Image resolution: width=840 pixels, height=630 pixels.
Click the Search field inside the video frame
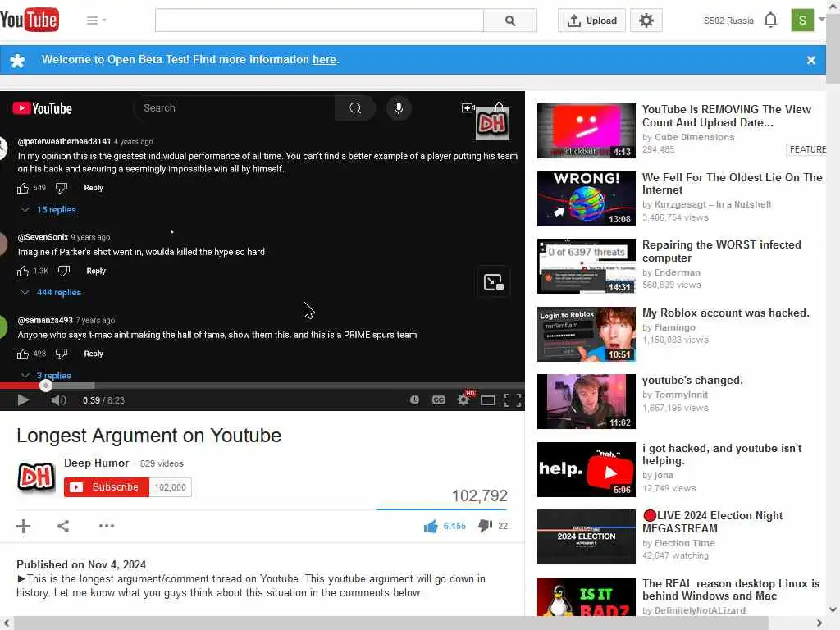coord(234,108)
